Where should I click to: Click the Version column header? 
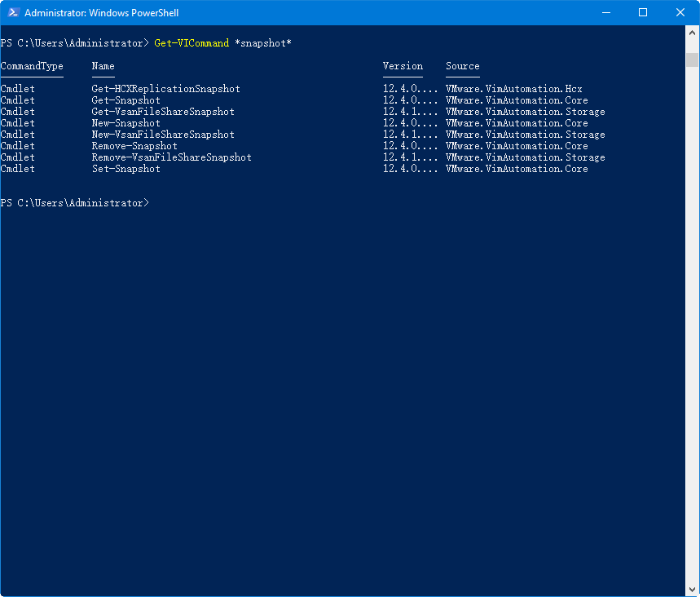[403, 66]
